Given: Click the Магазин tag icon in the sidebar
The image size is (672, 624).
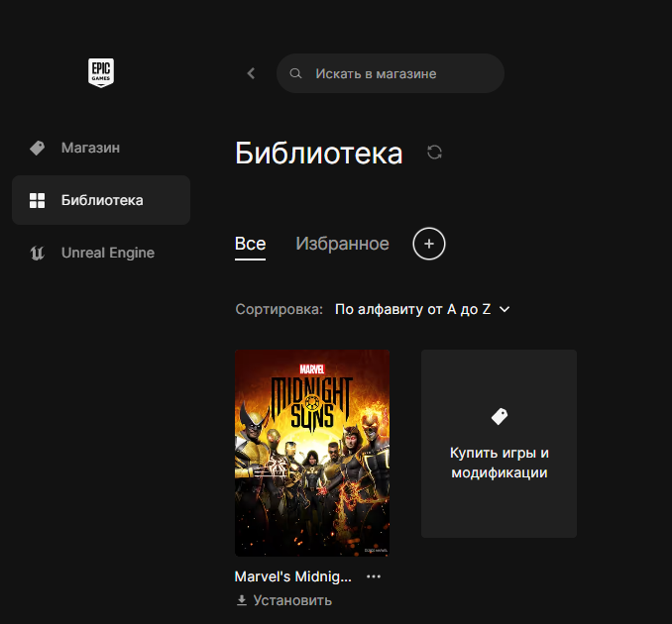Looking at the screenshot, I should pos(38,148).
